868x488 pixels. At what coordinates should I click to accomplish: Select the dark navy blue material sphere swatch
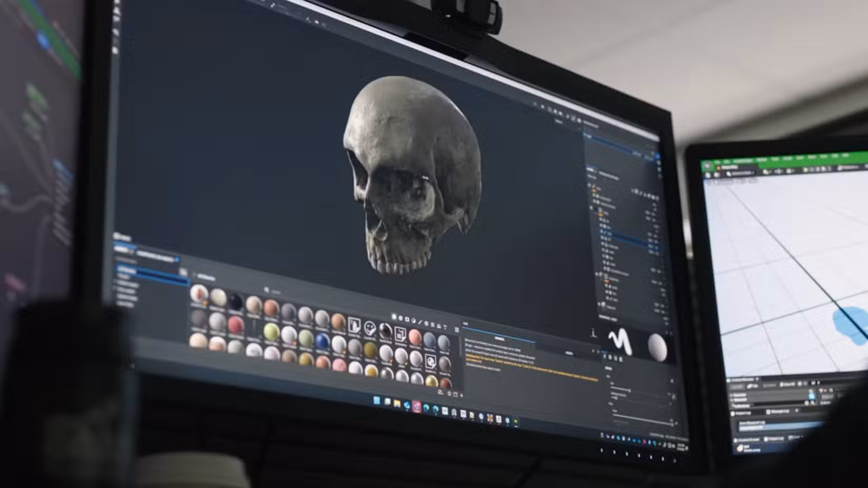(322, 341)
